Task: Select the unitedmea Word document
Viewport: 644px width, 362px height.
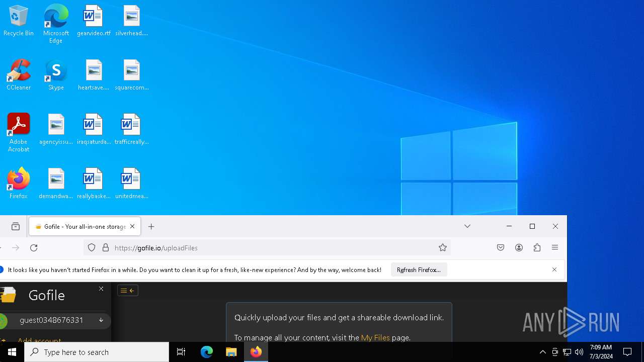Action: tap(131, 184)
